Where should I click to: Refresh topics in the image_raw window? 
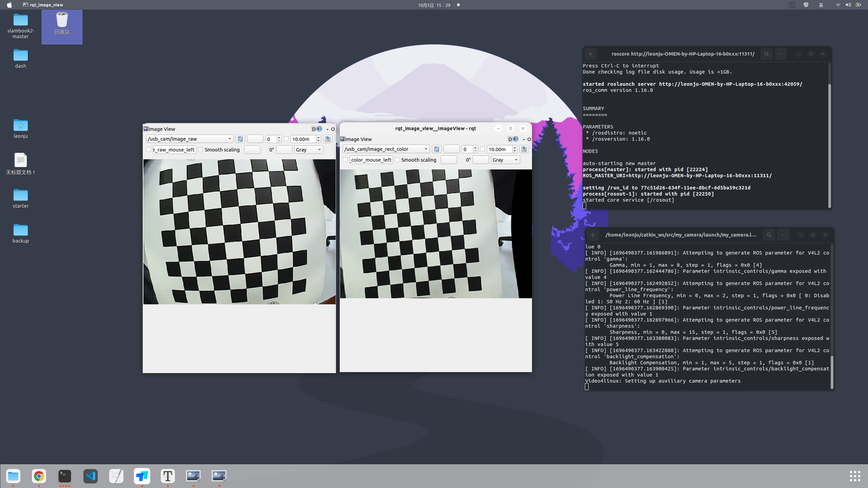[x=240, y=139]
